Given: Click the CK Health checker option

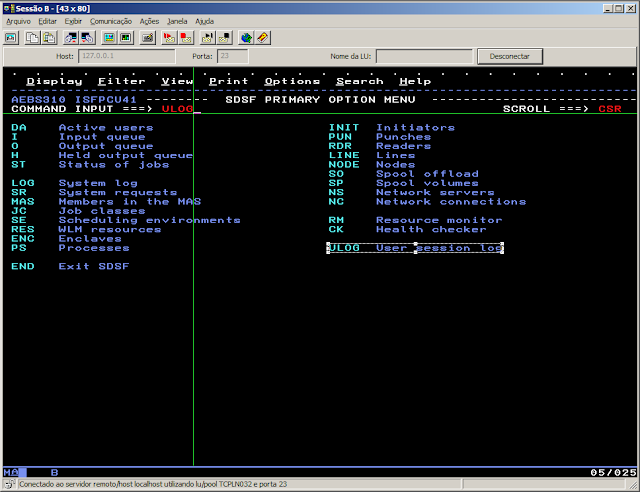Looking at the screenshot, I should tap(408, 229).
